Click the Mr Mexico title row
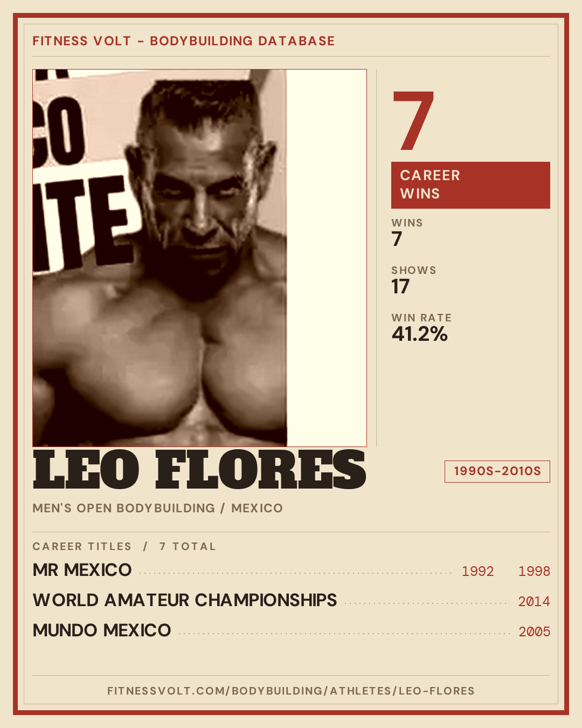Viewport: 582px width, 728px height. tap(291, 570)
